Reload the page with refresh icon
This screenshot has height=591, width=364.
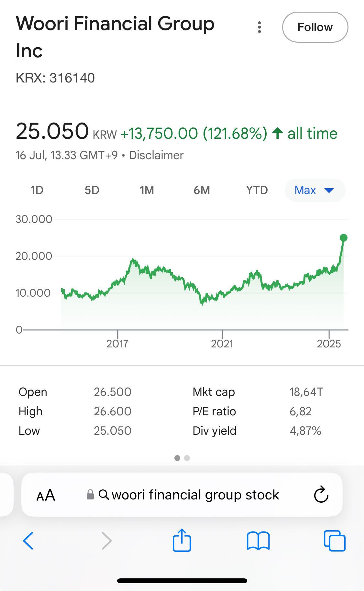pos(321,494)
